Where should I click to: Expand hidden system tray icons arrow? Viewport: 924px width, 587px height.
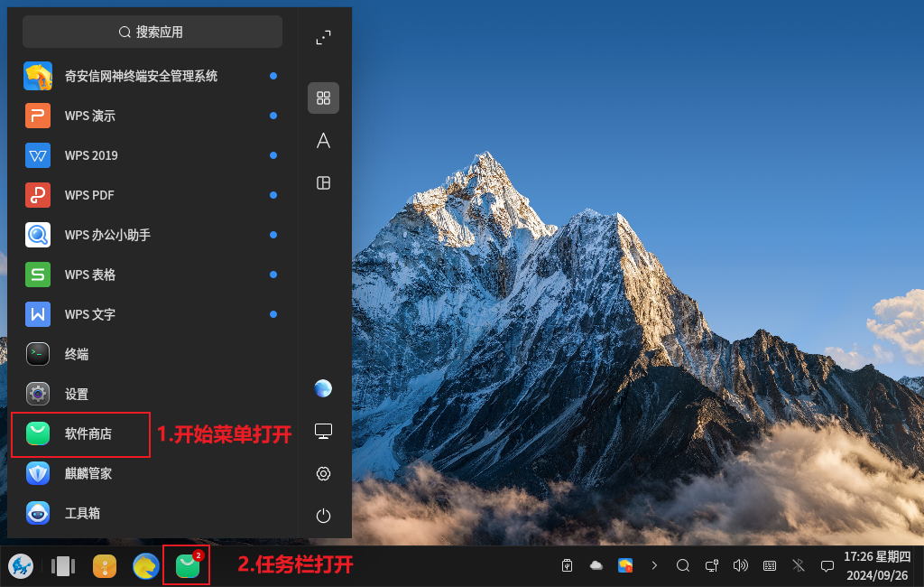coord(654,566)
